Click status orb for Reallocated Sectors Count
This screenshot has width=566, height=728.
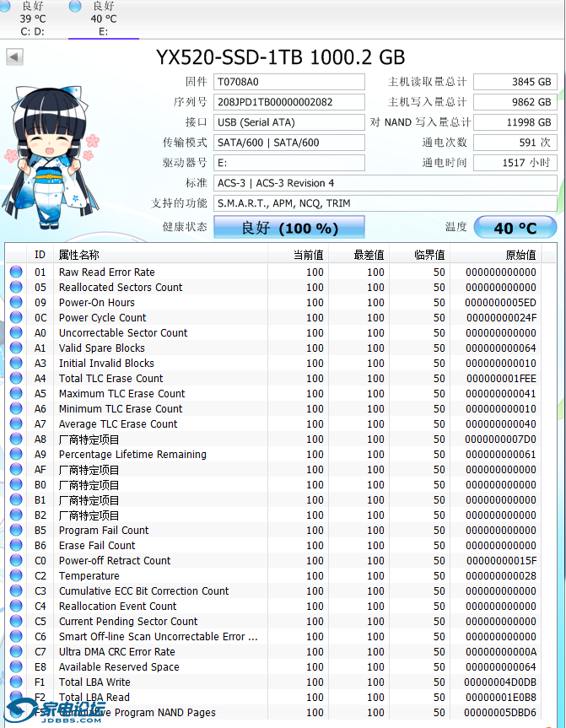click(x=16, y=287)
